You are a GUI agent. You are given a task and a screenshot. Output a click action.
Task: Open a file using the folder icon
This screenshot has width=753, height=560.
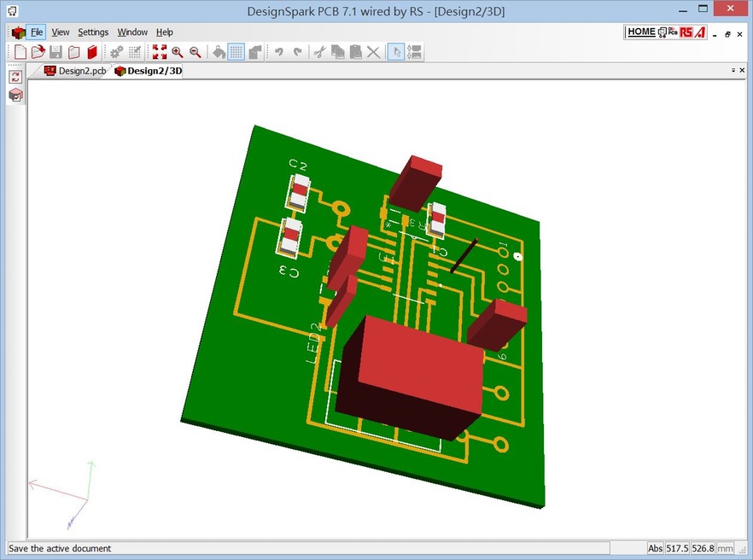point(38,52)
